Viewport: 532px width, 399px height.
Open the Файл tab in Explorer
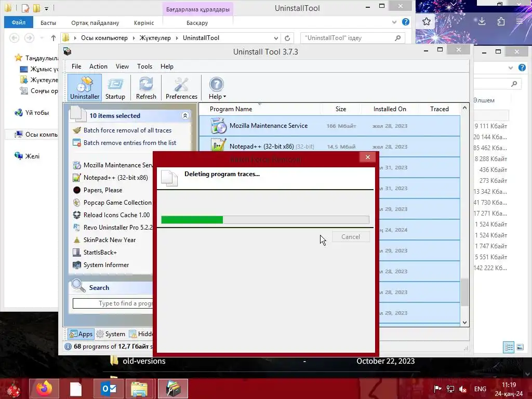coord(19,22)
